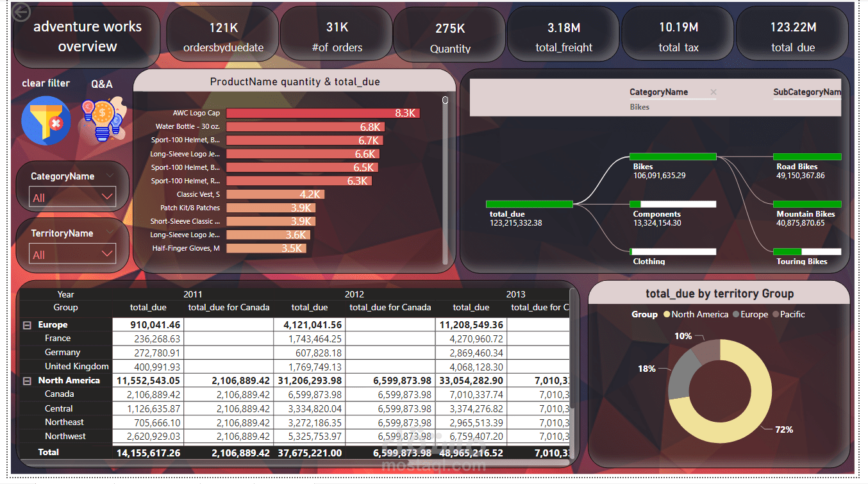Open Q&A using the lightbulb icon
The height and width of the screenshot is (484, 868).
pyautogui.click(x=101, y=119)
